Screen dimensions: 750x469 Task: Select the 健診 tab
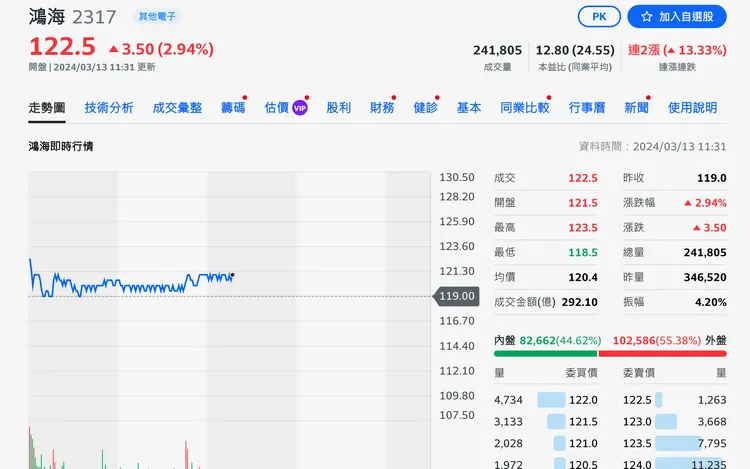coord(426,108)
